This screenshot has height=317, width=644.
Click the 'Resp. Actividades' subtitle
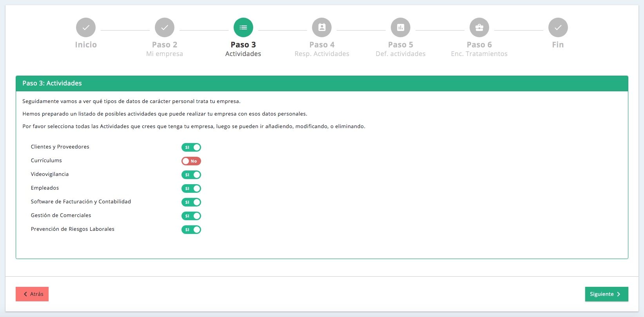(x=322, y=54)
